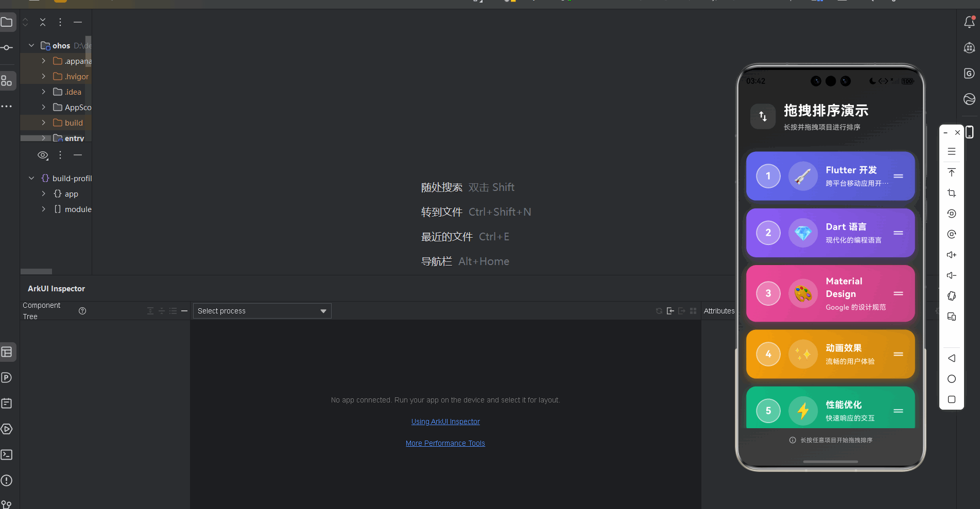The height and width of the screenshot is (509, 980).
Task: Click collapse all icon in Component Tree
Action: coord(162,311)
